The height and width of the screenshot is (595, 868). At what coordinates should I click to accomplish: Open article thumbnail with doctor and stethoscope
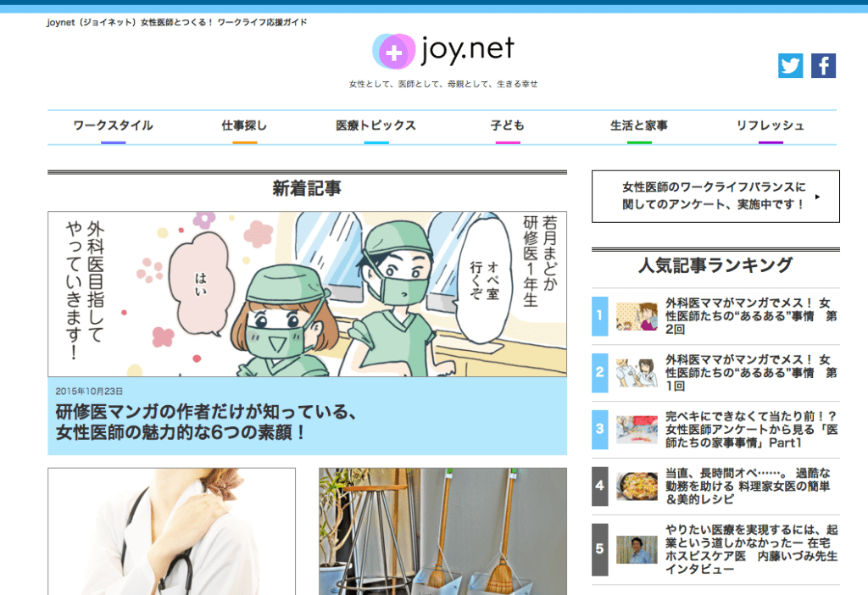(171, 531)
